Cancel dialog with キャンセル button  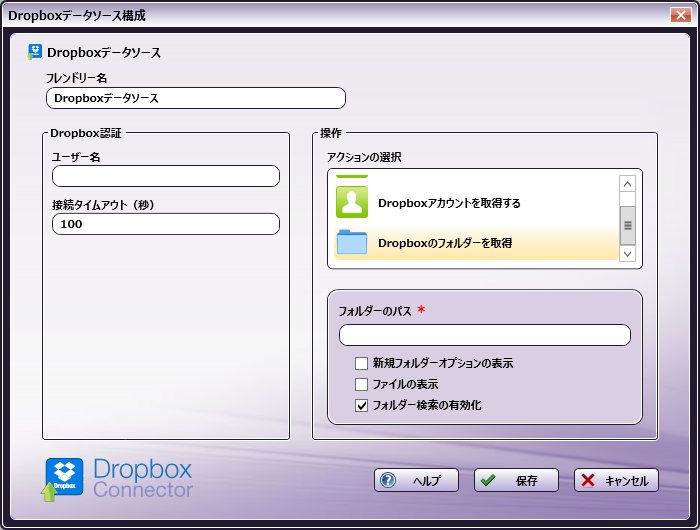click(x=616, y=480)
